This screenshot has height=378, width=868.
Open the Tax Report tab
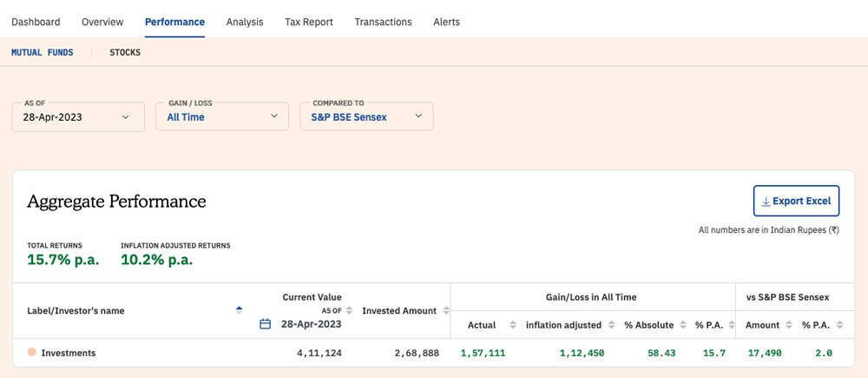tap(308, 22)
